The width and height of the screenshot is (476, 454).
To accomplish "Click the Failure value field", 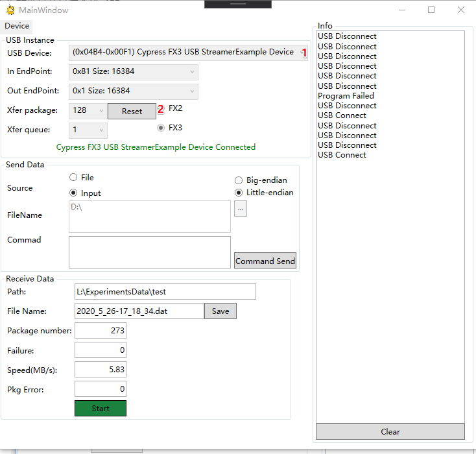I will pos(101,350).
